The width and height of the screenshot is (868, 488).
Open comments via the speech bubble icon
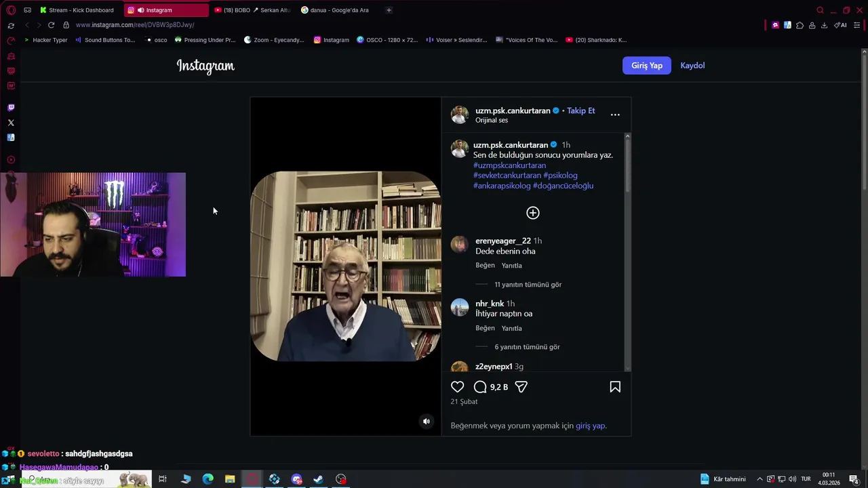[x=480, y=387]
